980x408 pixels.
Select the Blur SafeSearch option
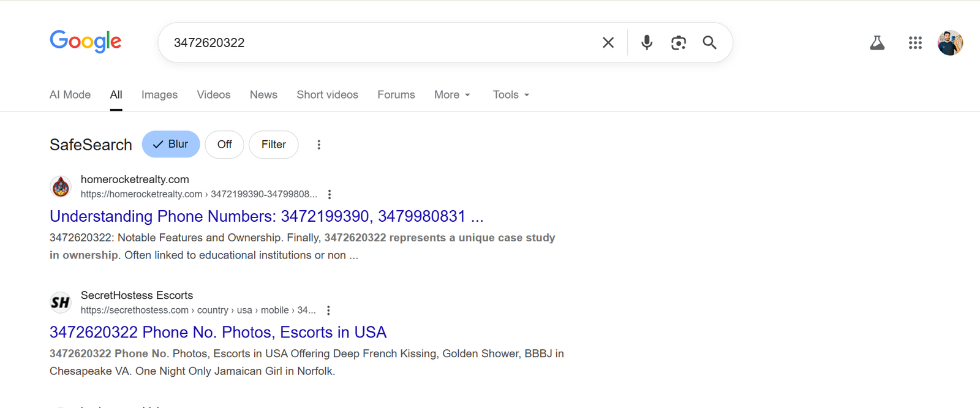click(171, 145)
